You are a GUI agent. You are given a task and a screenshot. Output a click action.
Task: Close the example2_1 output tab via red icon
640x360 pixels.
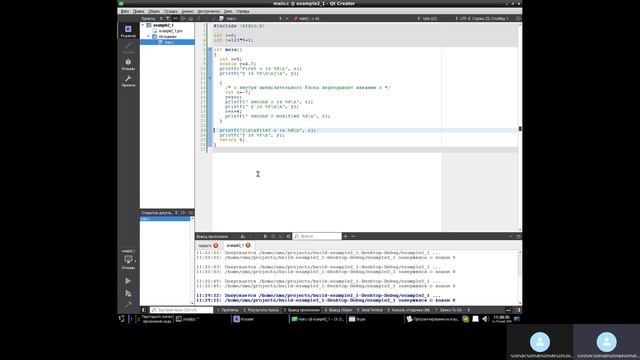248,245
